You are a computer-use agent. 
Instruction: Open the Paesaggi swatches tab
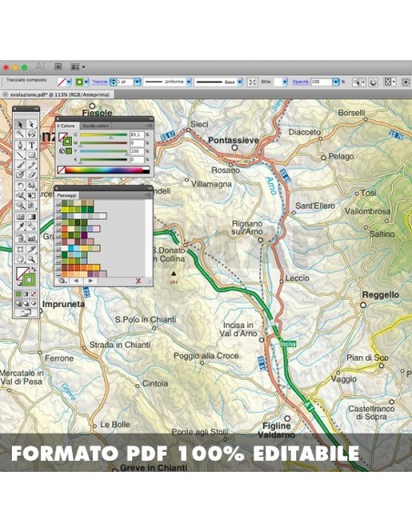coord(67,196)
